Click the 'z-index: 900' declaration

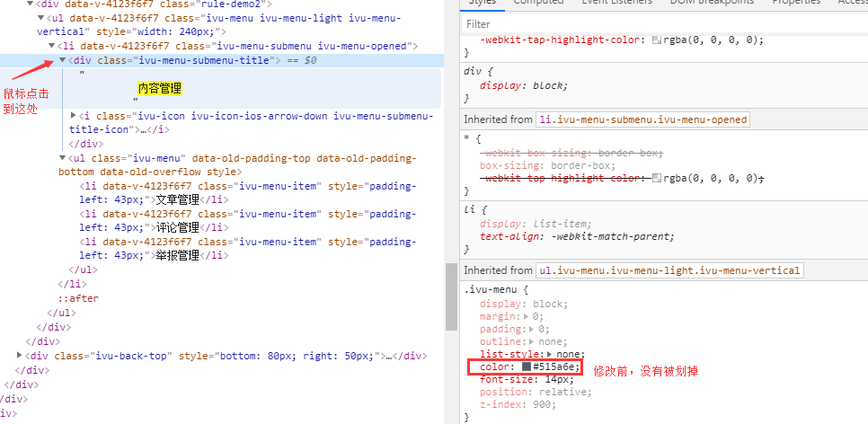point(518,404)
